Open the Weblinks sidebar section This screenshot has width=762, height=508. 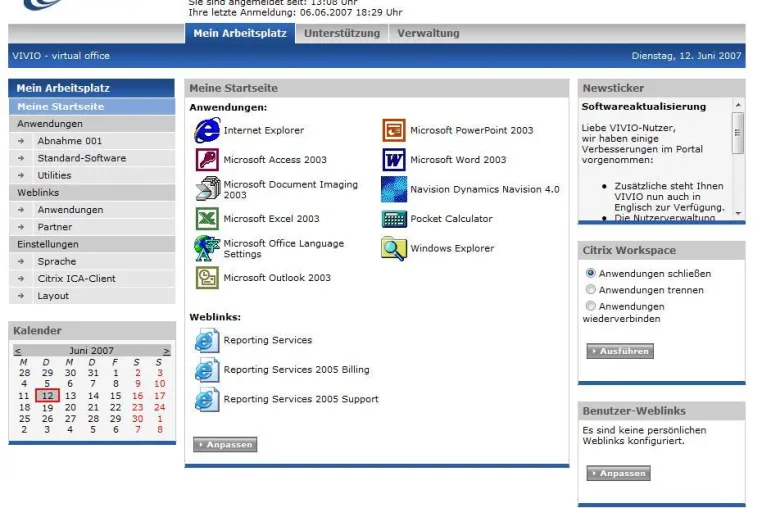coord(92,193)
